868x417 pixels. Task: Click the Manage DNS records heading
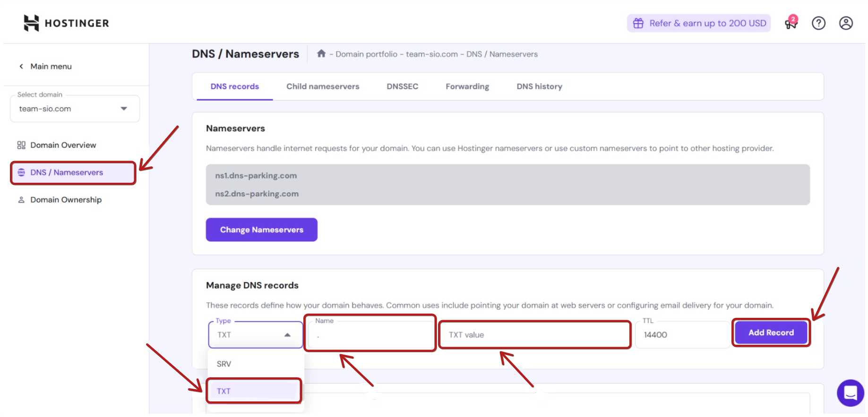[x=252, y=285]
